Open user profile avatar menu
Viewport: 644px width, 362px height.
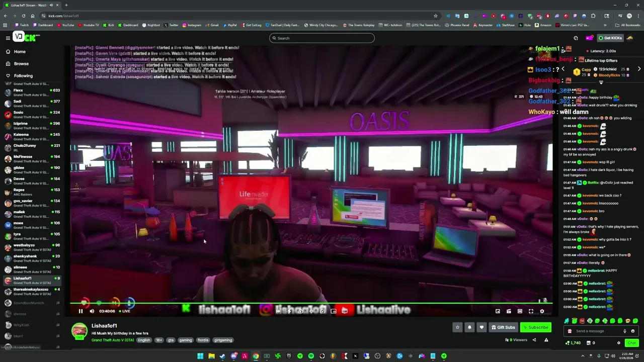630,38
